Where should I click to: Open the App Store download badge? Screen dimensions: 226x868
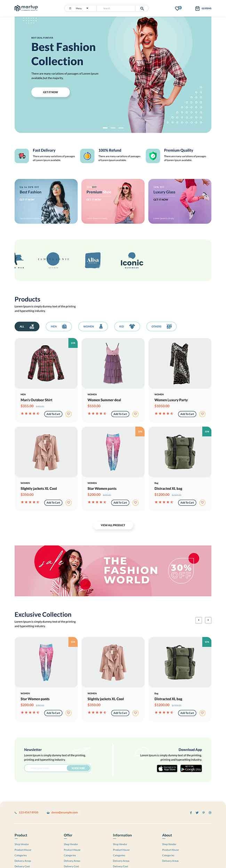pyautogui.click(x=167, y=769)
